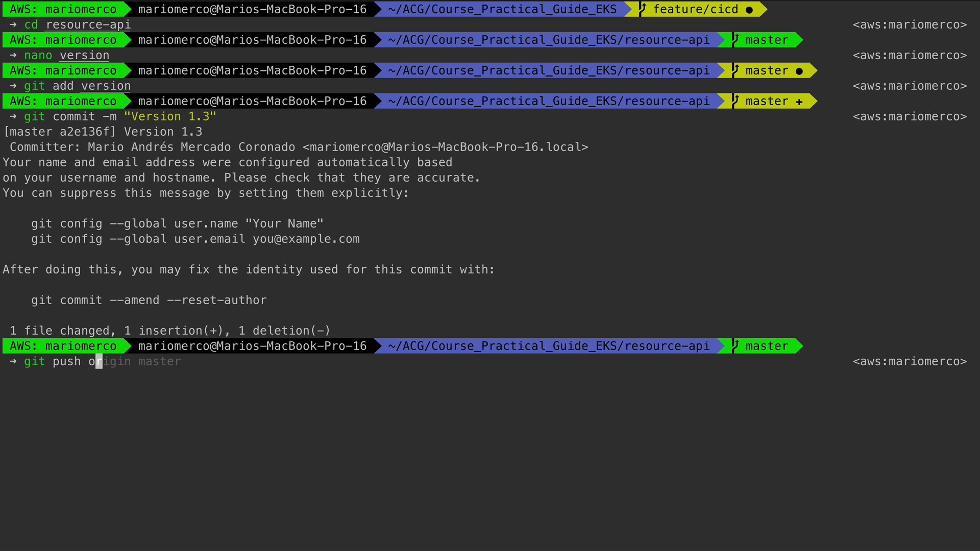
Task: Click the underlined resource-api path argument
Action: 88,24
